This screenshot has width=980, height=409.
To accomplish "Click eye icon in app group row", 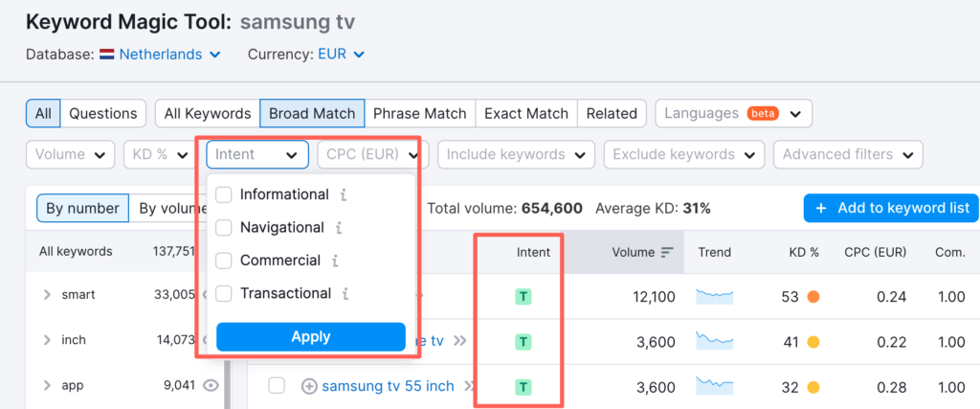I will [x=211, y=386].
